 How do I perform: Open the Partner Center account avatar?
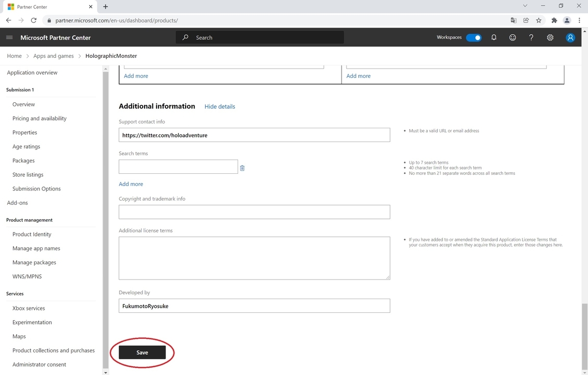[x=570, y=38]
